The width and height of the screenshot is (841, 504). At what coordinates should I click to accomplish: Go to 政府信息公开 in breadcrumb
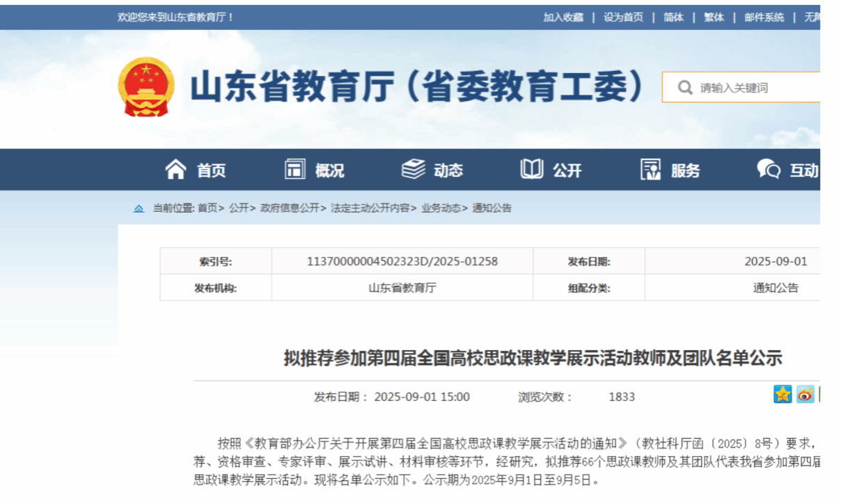pos(290,208)
